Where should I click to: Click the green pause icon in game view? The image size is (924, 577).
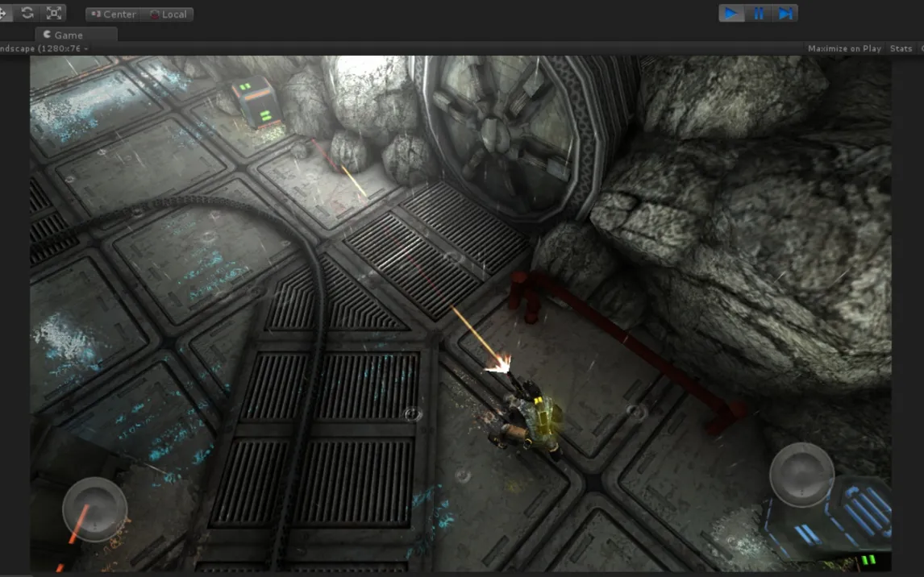pos(868,559)
